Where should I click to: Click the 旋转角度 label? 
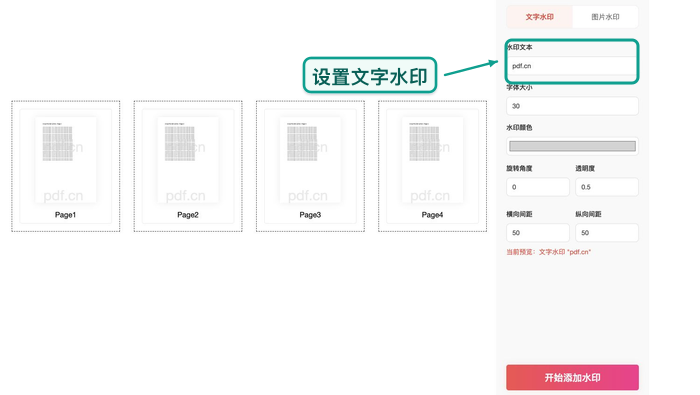[x=519, y=168]
